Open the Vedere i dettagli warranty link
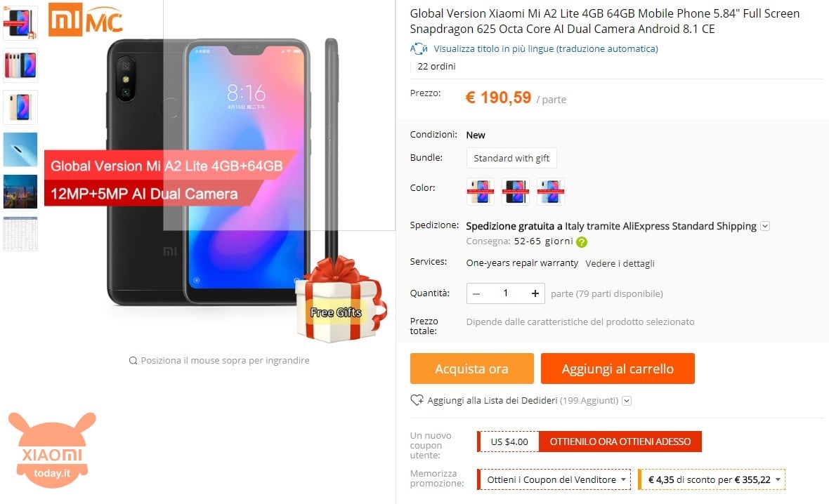The width and height of the screenshot is (829, 504). tap(620, 263)
